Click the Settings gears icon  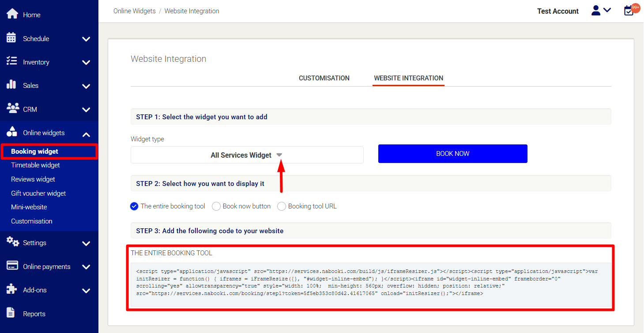12,242
